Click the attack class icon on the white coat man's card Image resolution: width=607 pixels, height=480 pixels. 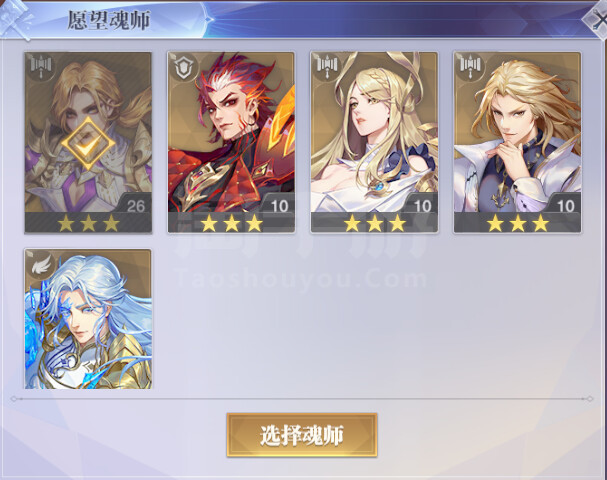pyautogui.click(x=470, y=67)
